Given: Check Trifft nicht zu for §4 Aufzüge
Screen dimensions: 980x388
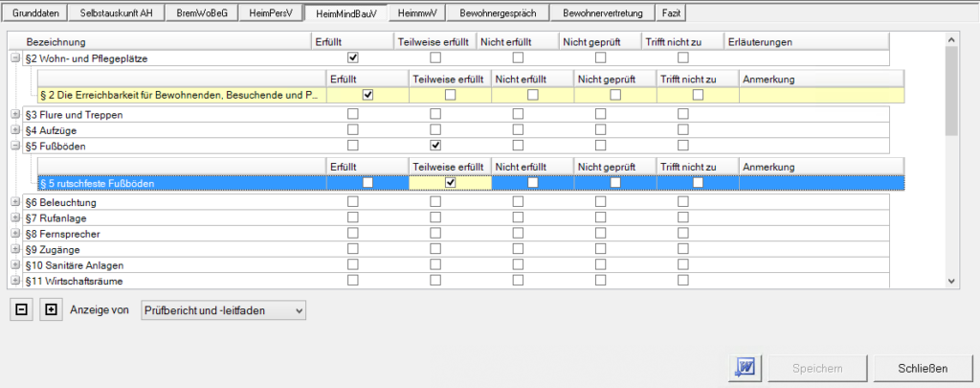Looking at the screenshot, I should click(x=683, y=130).
